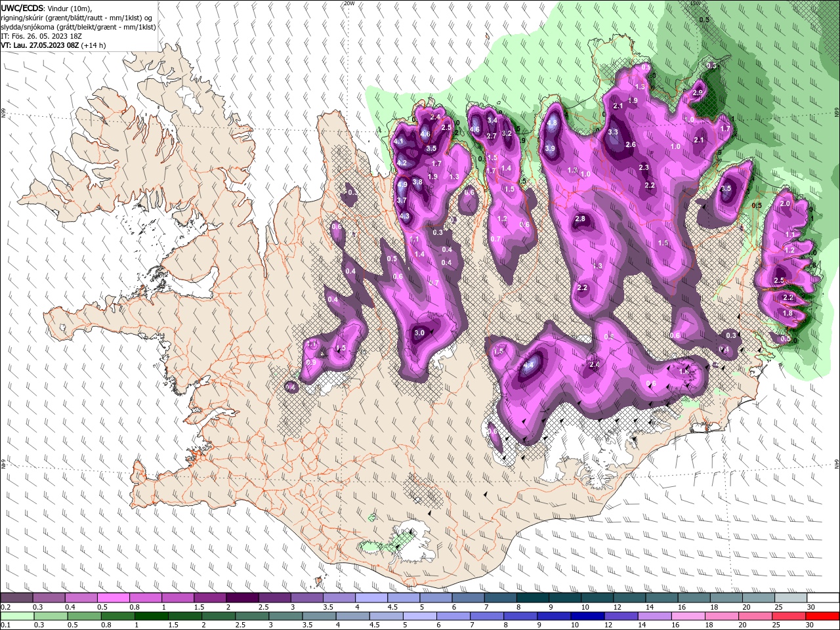Viewport: 840px width, 630px height.
Task: Click the 1.8 value on the east coast
Action: pyautogui.click(x=788, y=313)
